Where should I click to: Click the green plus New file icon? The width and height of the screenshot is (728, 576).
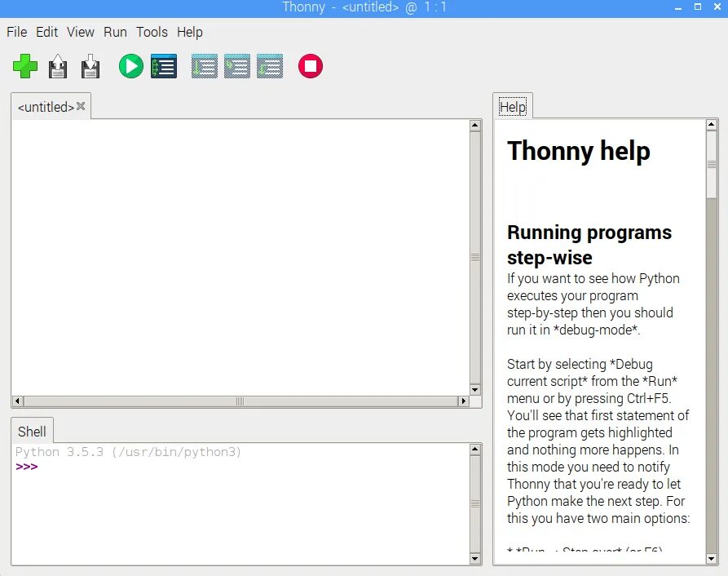25,66
